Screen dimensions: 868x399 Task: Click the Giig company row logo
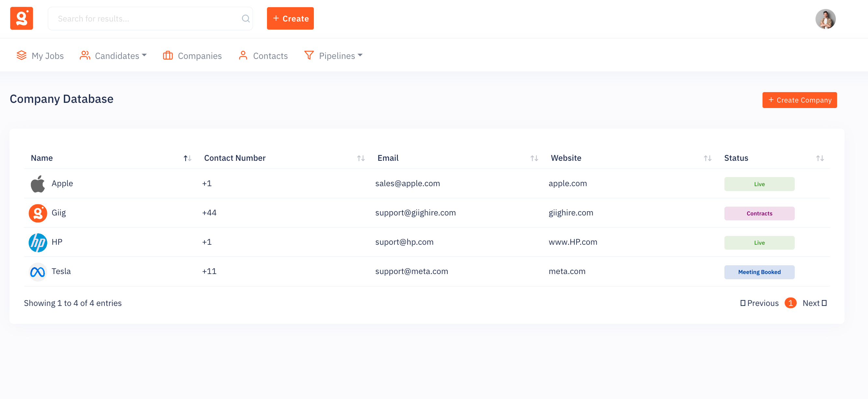pos(38,213)
